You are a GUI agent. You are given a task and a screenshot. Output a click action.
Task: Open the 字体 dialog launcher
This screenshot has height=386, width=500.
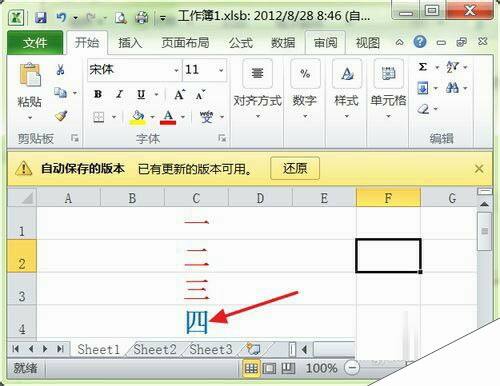[x=222, y=138]
